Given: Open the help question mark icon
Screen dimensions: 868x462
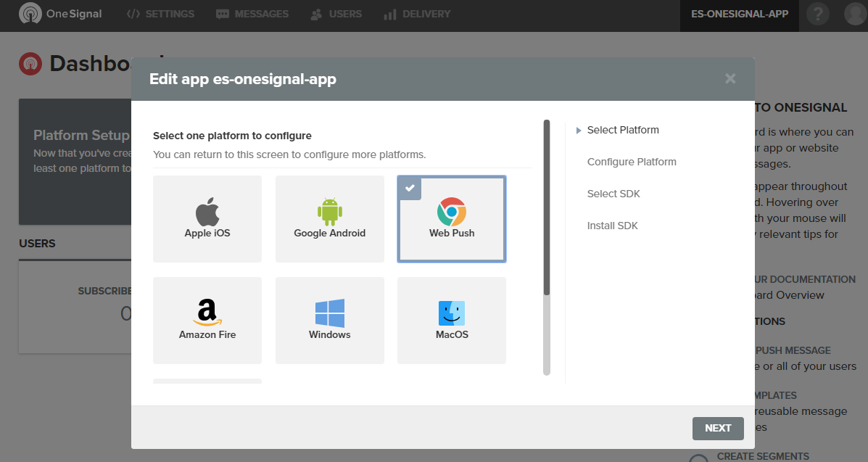Looking at the screenshot, I should click(x=818, y=14).
